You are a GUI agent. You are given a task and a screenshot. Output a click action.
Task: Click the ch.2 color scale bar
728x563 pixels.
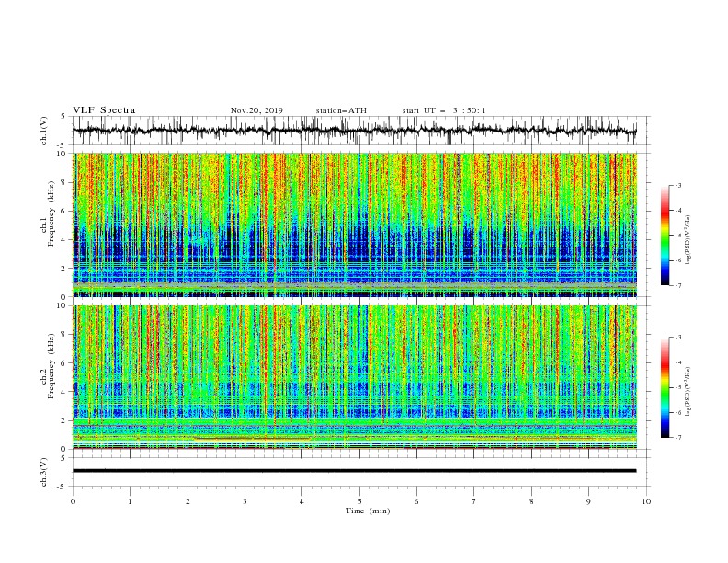click(x=665, y=387)
